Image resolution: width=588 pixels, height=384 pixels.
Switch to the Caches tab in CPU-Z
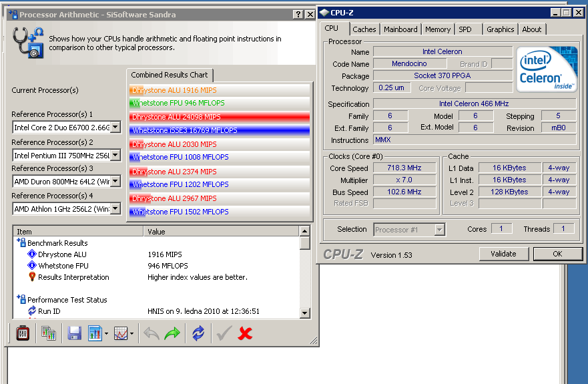pyautogui.click(x=364, y=29)
